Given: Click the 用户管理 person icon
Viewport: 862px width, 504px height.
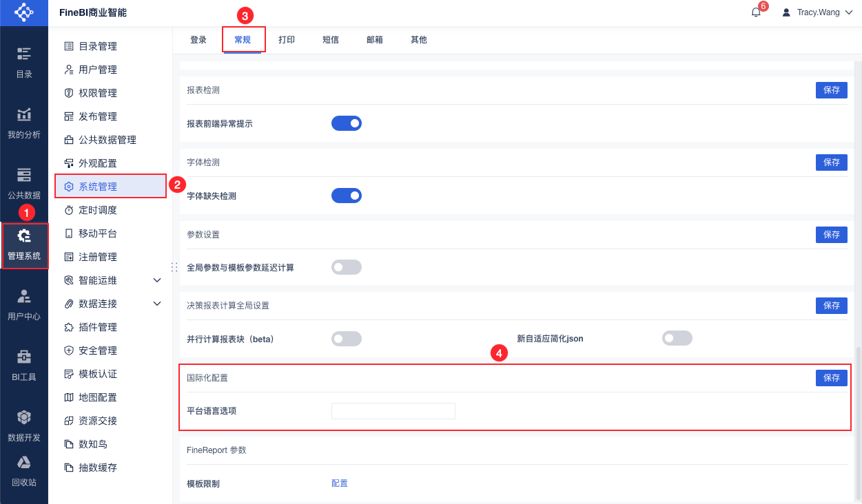Looking at the screenshot, I should click(68, 70).
